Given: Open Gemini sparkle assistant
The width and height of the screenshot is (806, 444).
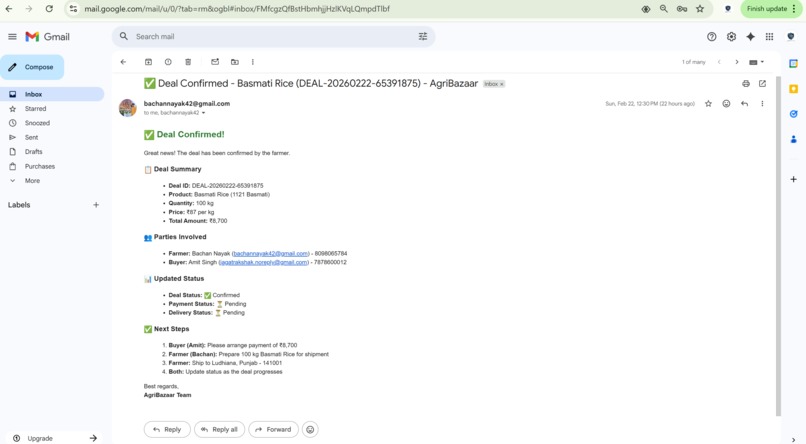Looking at the screenshot, I should coord(750,36).
